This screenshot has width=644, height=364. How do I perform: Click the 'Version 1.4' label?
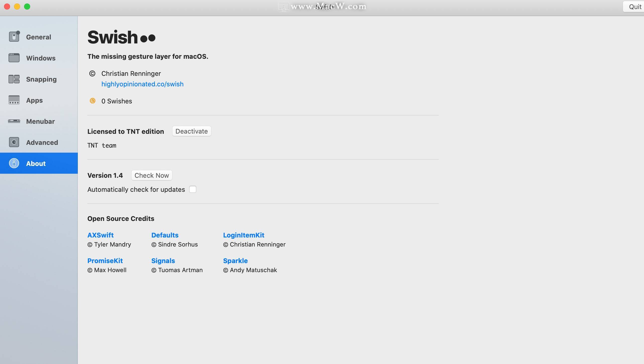coord(105,175)
